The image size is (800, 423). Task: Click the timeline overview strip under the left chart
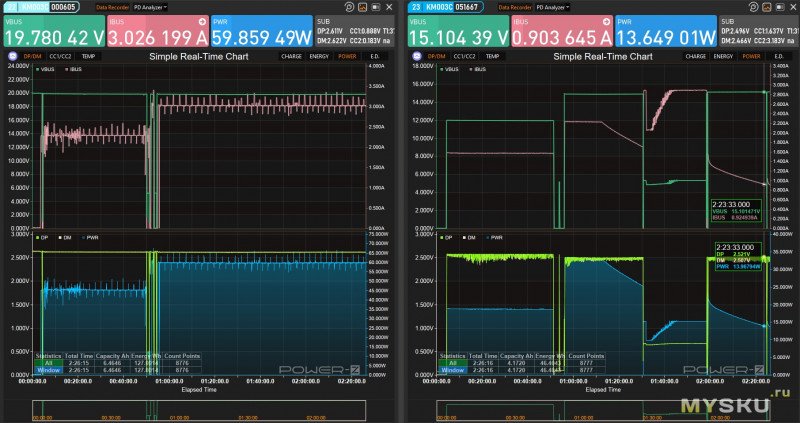coord(200,411)
